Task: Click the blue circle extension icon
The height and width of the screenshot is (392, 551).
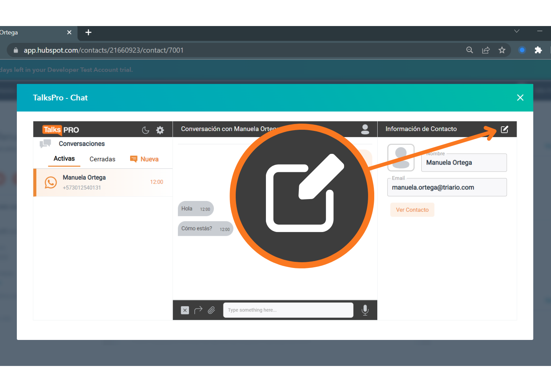Action: [x=522, y=50]
